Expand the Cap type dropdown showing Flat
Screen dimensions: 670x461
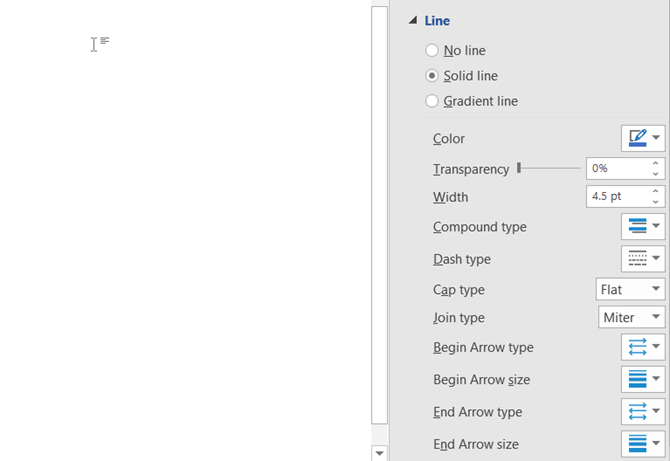pyautogui.click(x=631, y=289)
